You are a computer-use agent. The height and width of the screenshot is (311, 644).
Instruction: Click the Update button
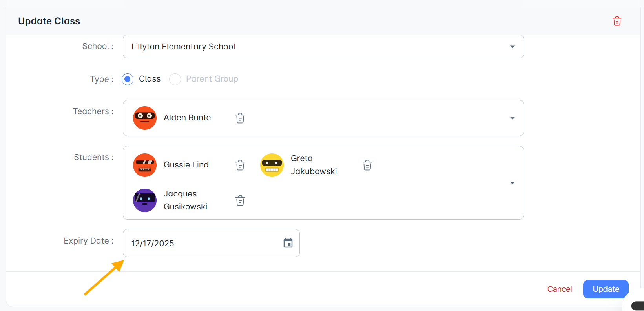pos(606,289)
